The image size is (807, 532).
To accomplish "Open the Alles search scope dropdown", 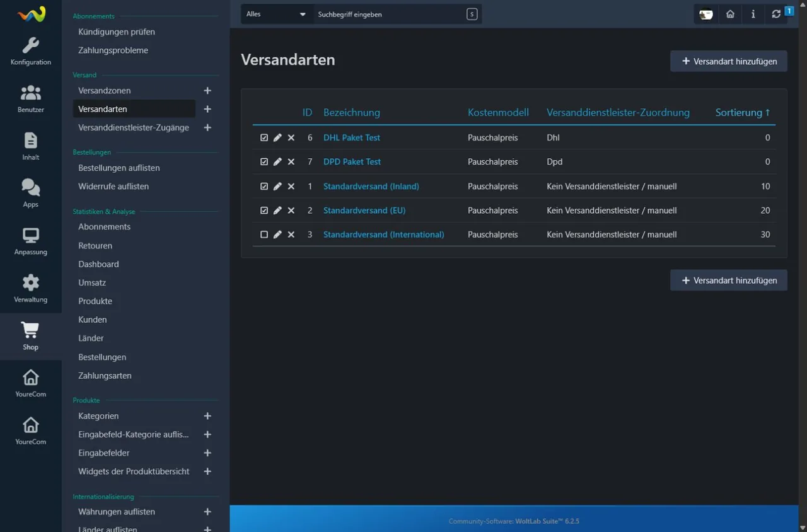I will click(x=277, y=14).
